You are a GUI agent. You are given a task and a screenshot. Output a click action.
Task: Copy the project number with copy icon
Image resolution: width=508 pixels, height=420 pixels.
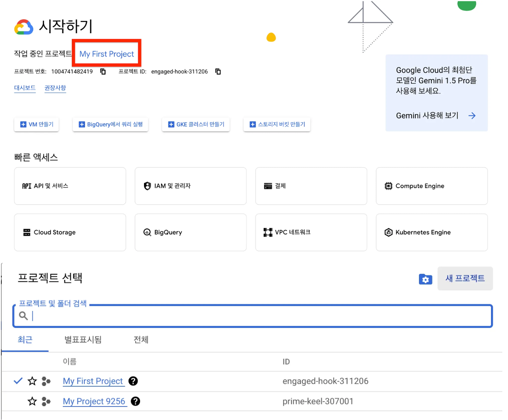tap(103, 71)
